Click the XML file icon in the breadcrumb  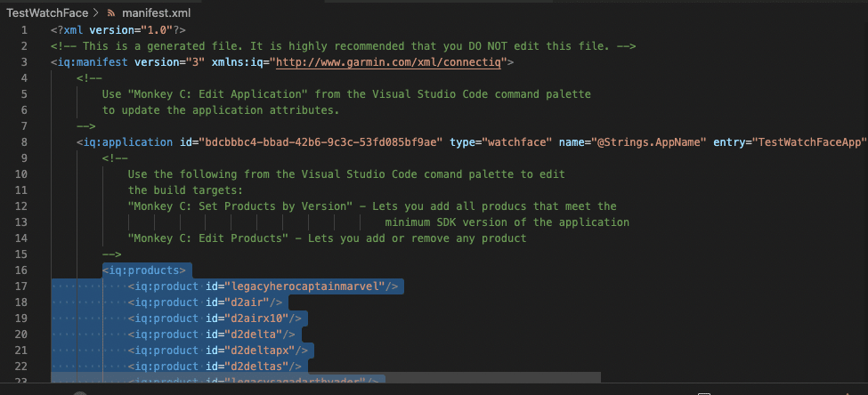pyautogui.click(x=110, y=14)
